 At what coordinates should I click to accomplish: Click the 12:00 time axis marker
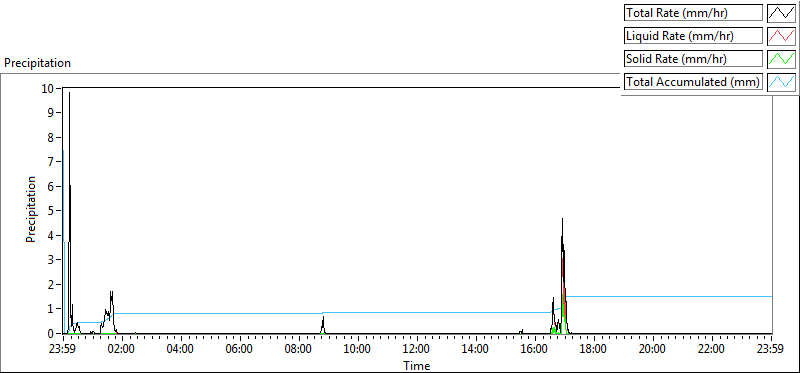click(417, 350)
